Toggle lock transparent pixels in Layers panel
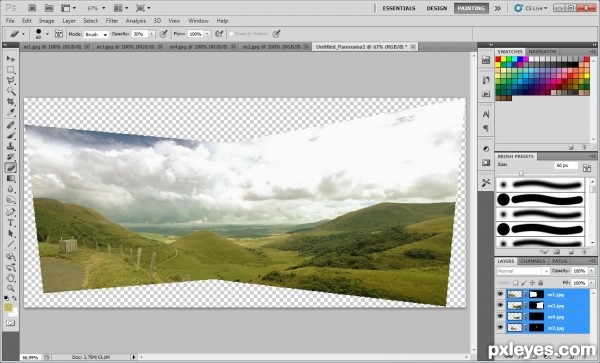The height and width of the screenshot is (363, 600). point(515,283)
